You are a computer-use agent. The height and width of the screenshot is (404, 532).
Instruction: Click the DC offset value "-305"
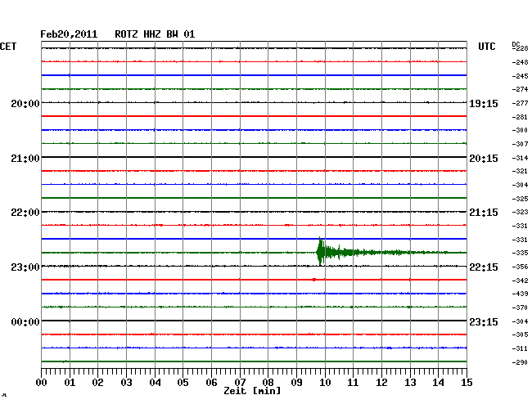521,334
